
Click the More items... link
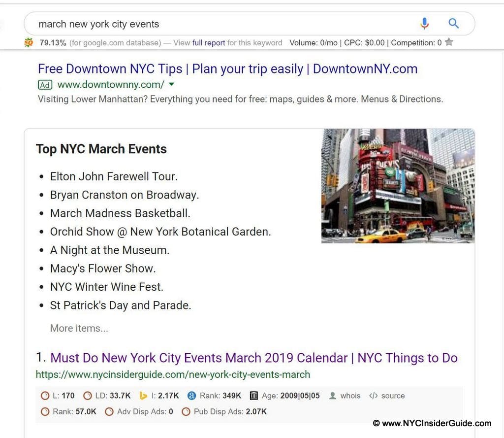[79, 328]
